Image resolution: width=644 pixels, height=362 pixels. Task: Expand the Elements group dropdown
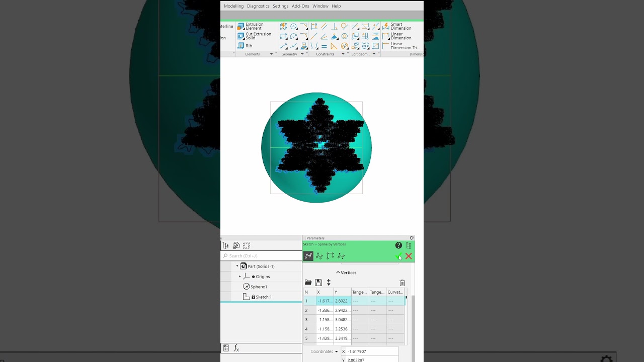(x=271, y=54)
